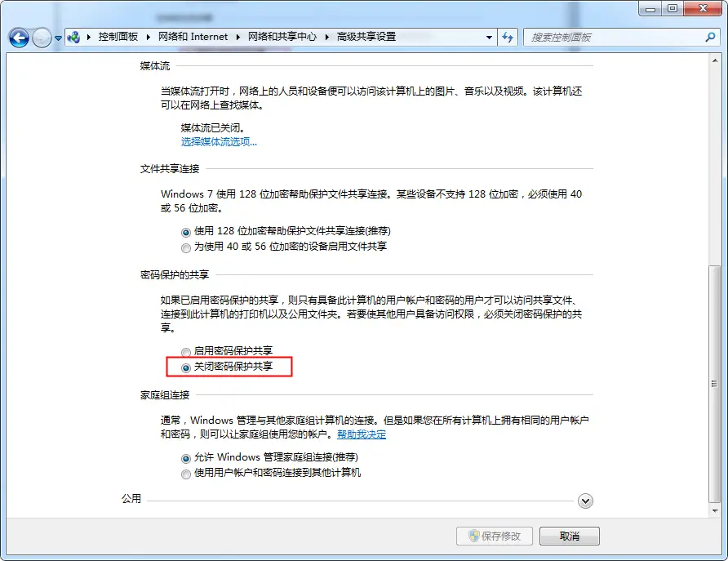Image resolution: width=728 pixels, height=561 pixels.
Task: Click the 取消 button
Action: tap(569, 536)
